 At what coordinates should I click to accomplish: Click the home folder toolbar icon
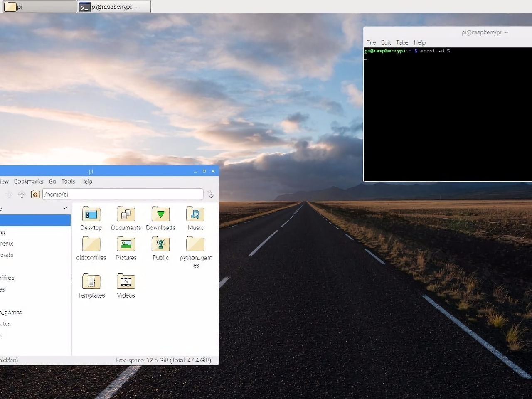pos(35,195)
